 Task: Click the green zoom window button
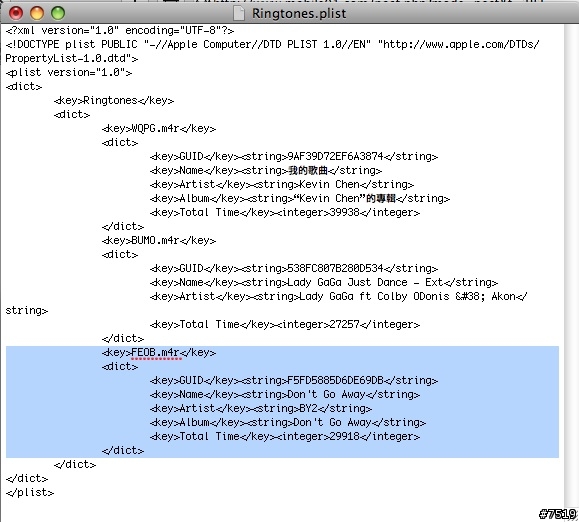58,13
